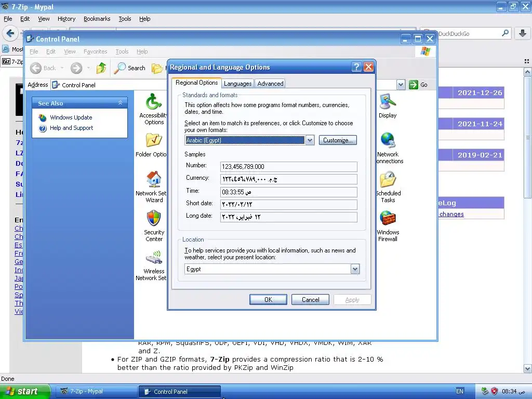Open the Arabic (Egypt) format dropdown
532x399 pixels.
tap(310, 140)
